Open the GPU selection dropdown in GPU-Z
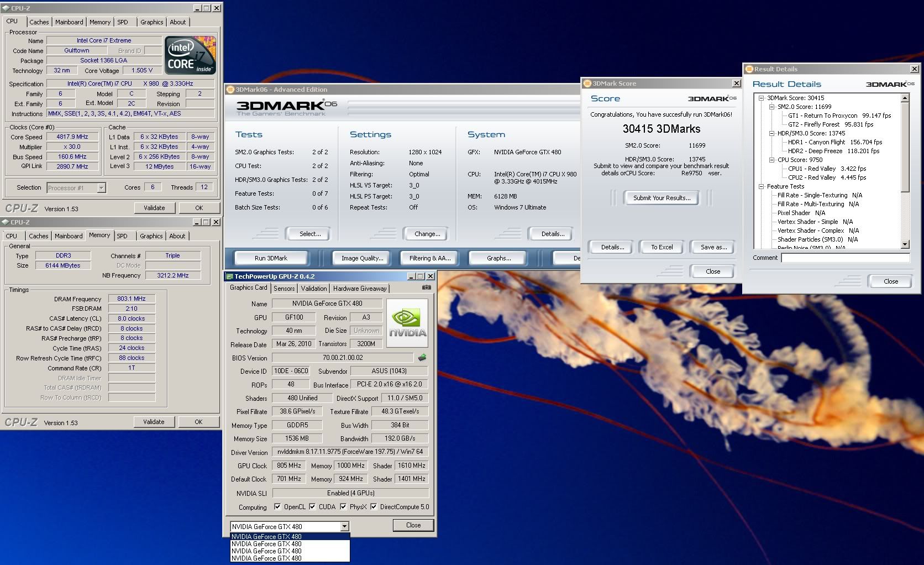The image size is (924, 565). pos(344,527)
